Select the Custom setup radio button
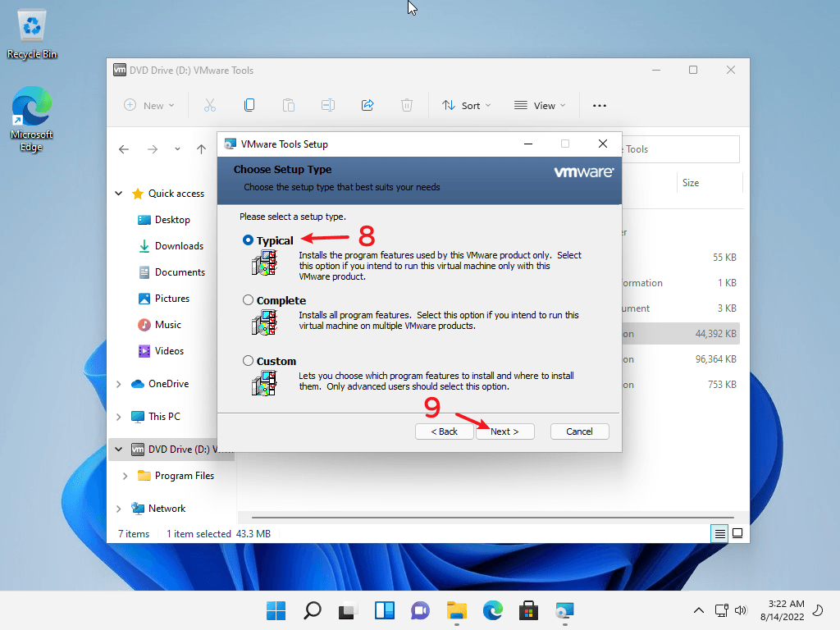 point(249,361)
